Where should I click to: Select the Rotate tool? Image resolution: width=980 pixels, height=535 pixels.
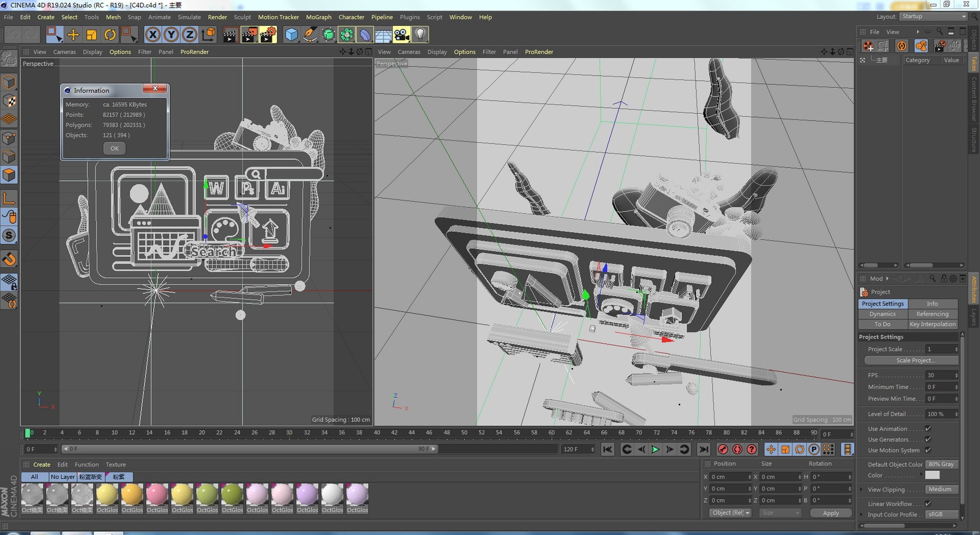click(x=110, y=35)
